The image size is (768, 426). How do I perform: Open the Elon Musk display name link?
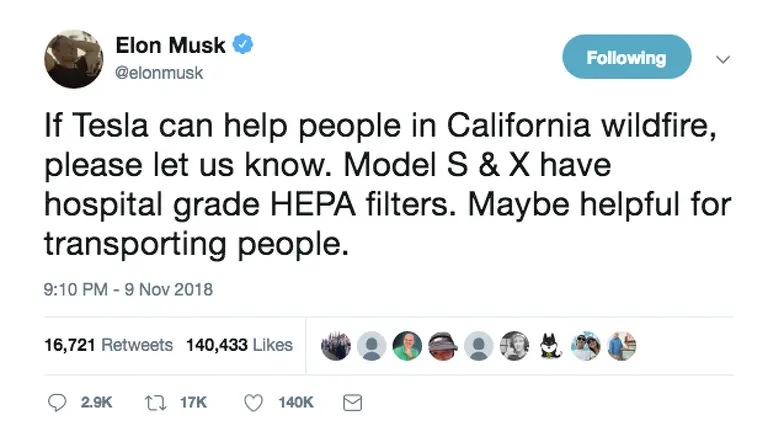coord(171,45)
